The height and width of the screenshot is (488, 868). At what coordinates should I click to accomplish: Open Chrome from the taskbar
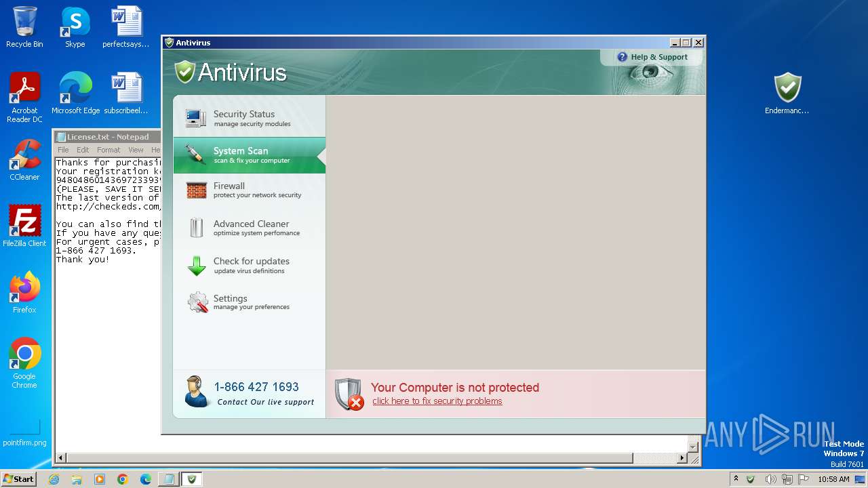[x=123, y=479]
